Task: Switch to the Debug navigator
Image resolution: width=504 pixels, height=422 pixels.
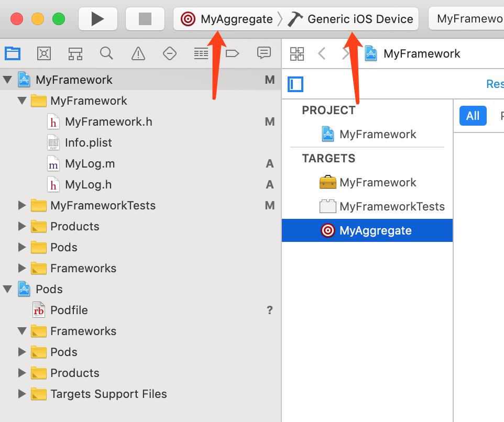Action: coord(201,53)
